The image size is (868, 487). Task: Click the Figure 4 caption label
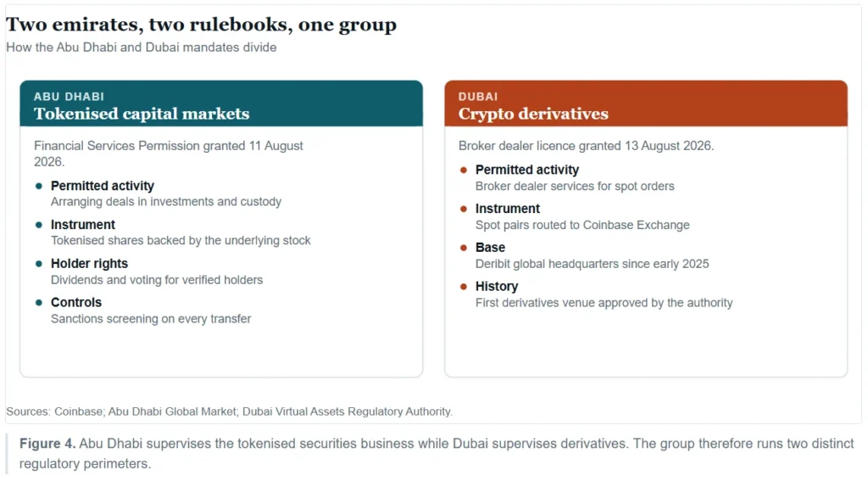click(x=47, y=444)
